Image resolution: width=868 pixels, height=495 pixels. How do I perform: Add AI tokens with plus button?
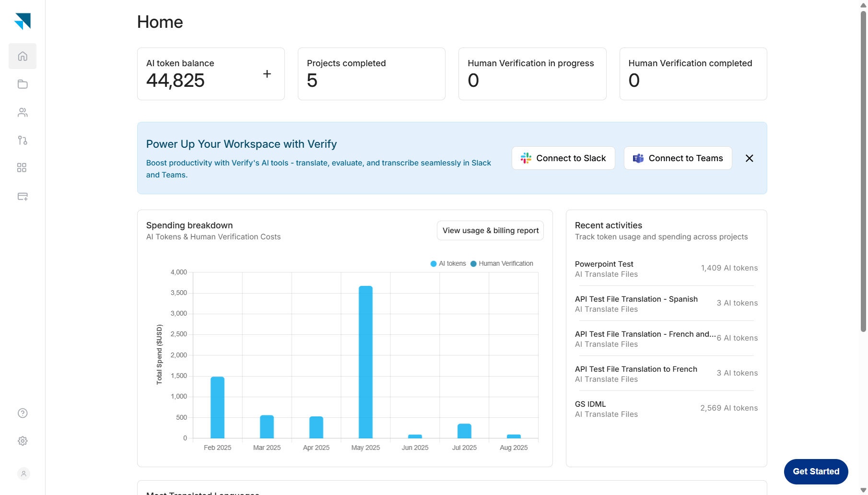click(267, 74)
